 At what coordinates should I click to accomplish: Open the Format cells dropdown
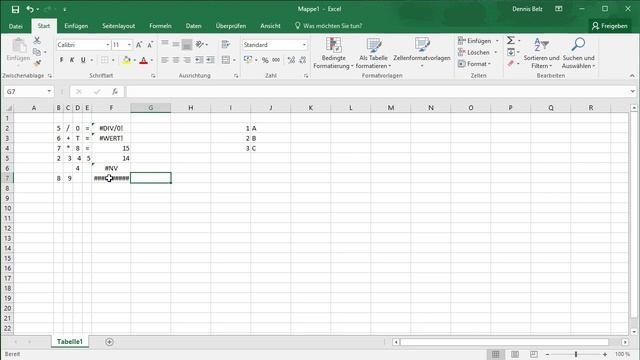475,64
